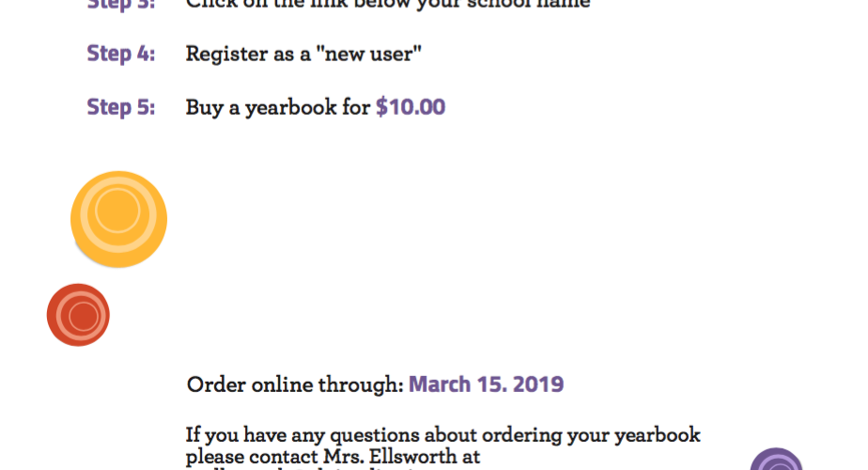The height and width of the screenshot is (470, 868).
Task: Click yearbook ending the questions line
Action: click(658, 435)
